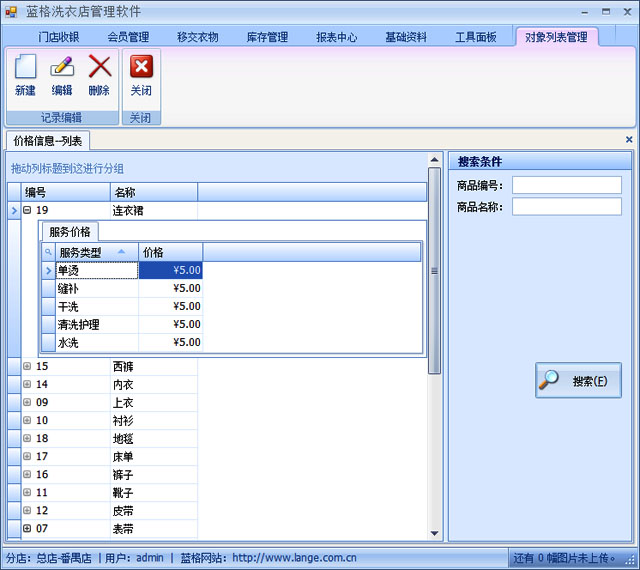The height and width of the screenshot is (570, 640).
Task: Expand row 17 床单
Action: coord(27,456)
